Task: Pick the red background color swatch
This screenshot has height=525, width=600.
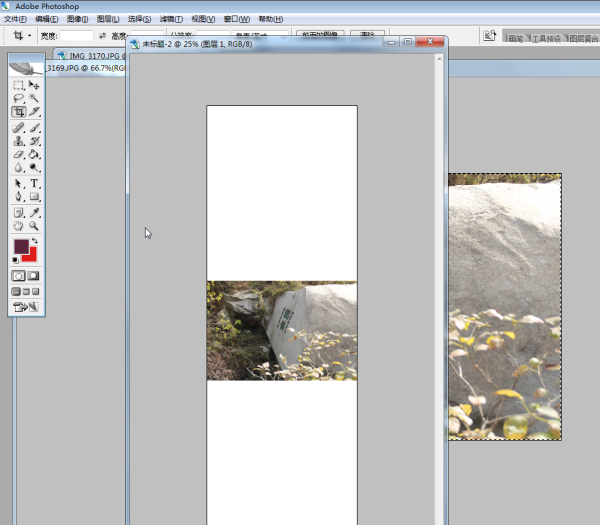Action: 31,256
